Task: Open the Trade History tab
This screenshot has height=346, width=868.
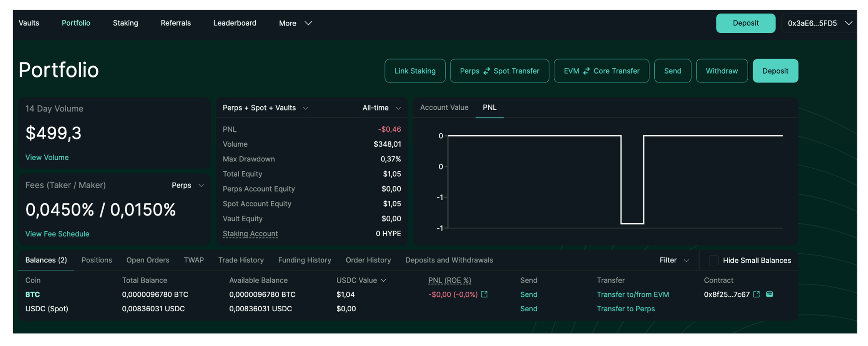Action: click(241, 260)
